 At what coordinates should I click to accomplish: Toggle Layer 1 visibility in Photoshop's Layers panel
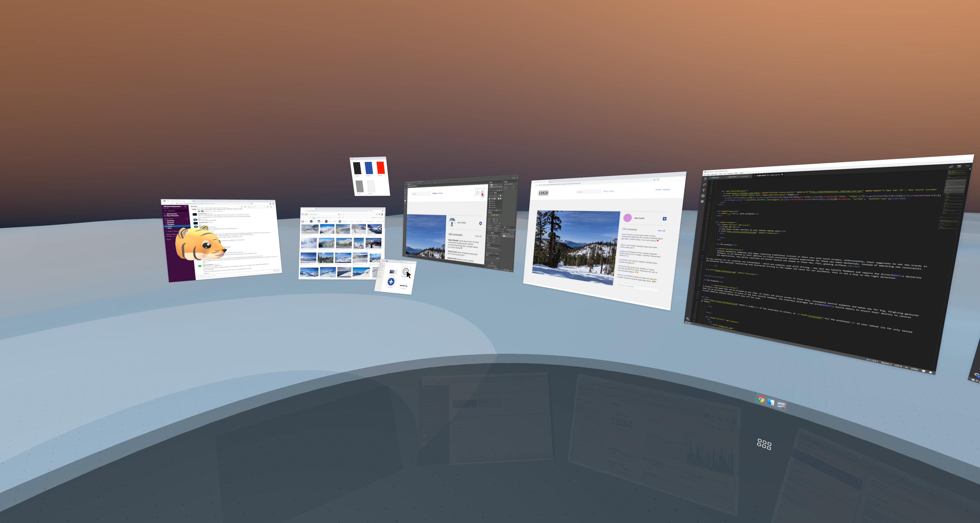tap(502, 236)
